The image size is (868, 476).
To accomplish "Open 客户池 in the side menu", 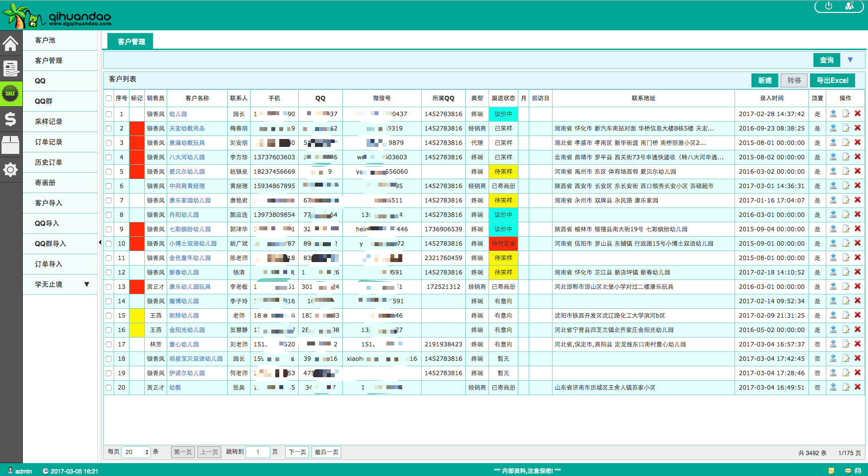I will (45, 40).
